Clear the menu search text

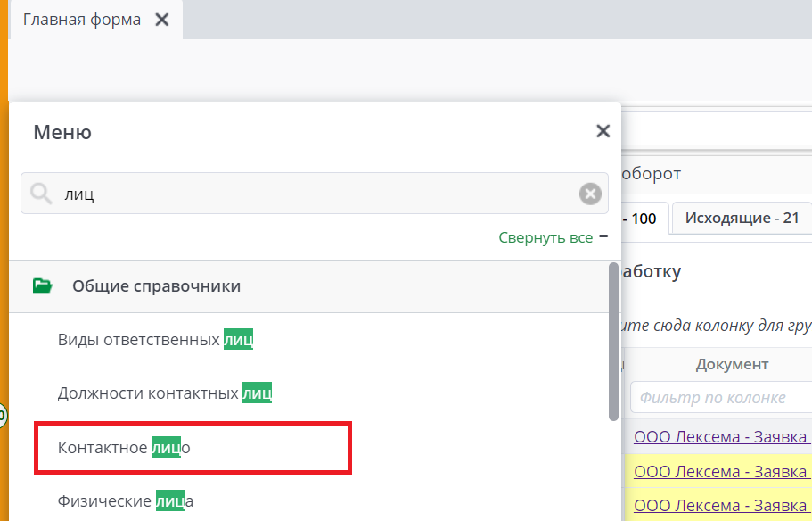590,194
